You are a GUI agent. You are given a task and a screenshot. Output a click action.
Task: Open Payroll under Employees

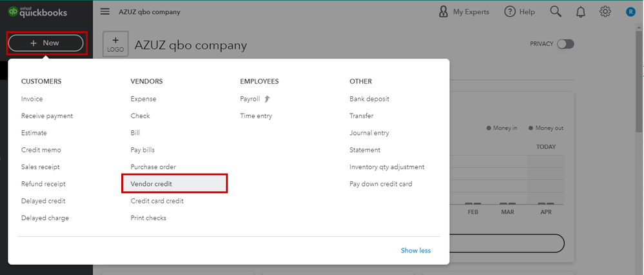250,99
